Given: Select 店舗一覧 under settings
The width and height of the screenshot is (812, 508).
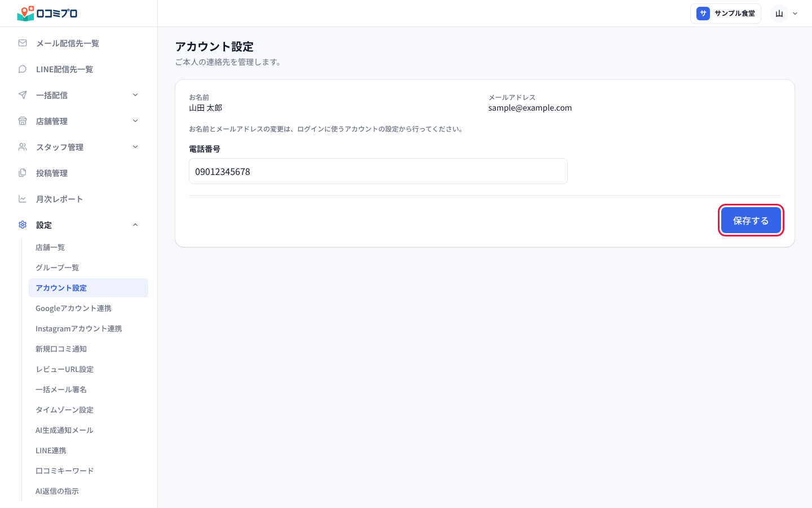Looking at the screenshot, I should click(89, 247).
